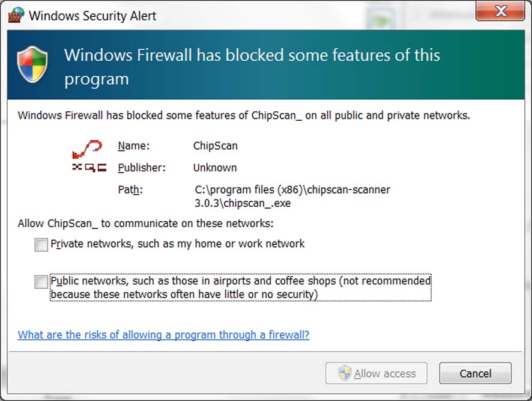Click the ChipScan program name value
This screenshot has width=532, height=401.
216,145
